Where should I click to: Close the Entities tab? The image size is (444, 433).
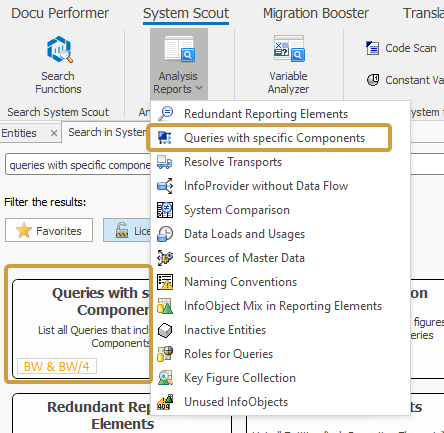click(x=54, y=133)
